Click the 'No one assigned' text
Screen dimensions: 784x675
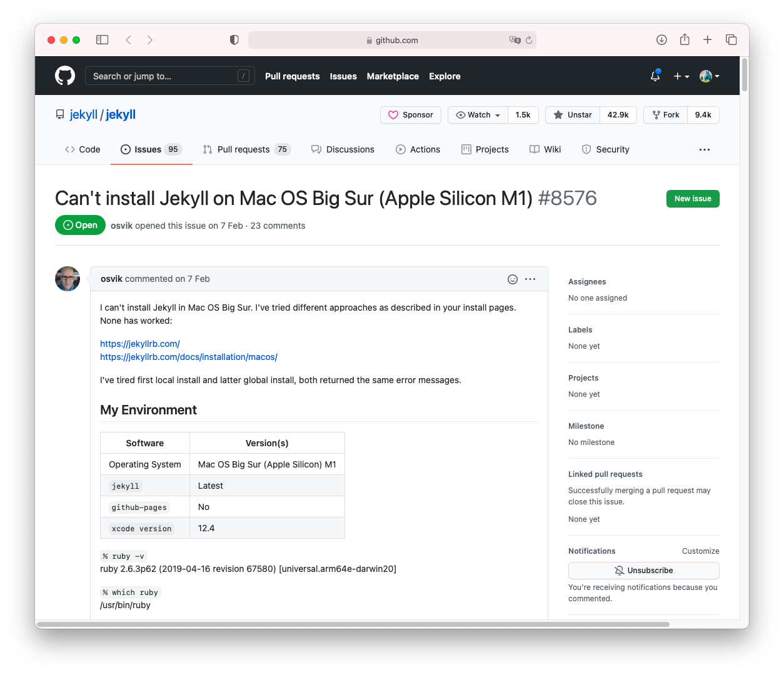pos(598,298)
